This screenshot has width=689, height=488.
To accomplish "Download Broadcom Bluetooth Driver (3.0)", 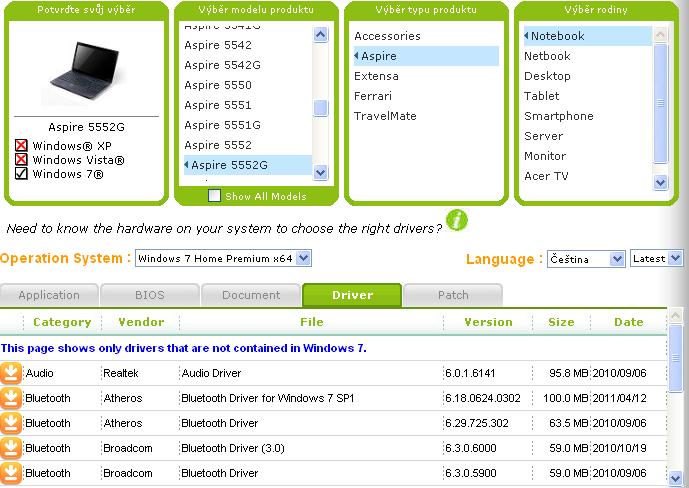I will click(x=11, y=448).
